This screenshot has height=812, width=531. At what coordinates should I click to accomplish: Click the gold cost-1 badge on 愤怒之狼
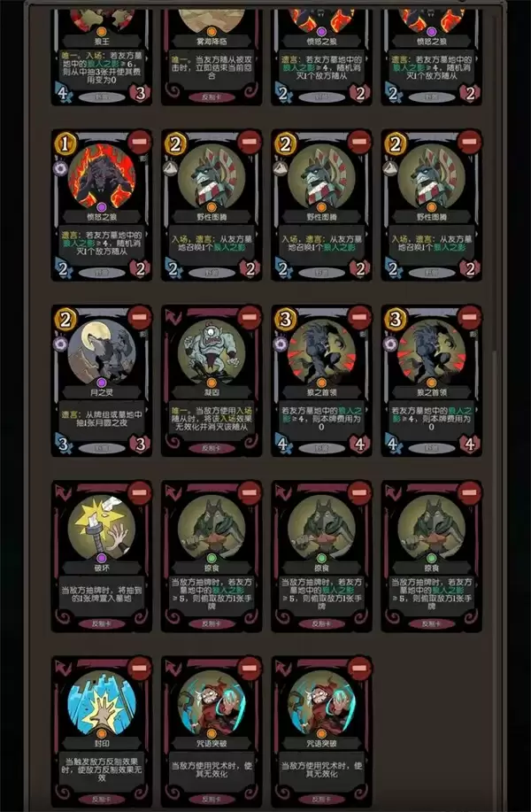[65, 144]
